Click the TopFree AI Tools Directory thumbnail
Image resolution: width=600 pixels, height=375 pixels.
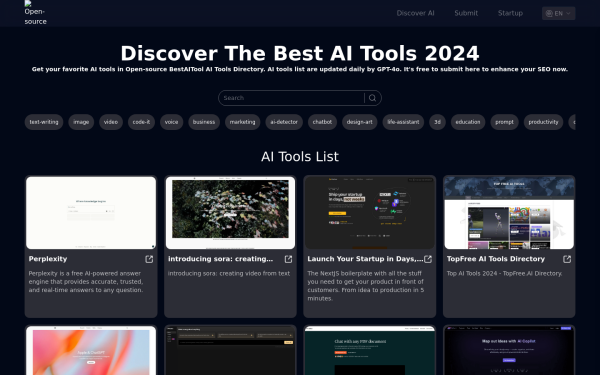(x=509, y=213)
